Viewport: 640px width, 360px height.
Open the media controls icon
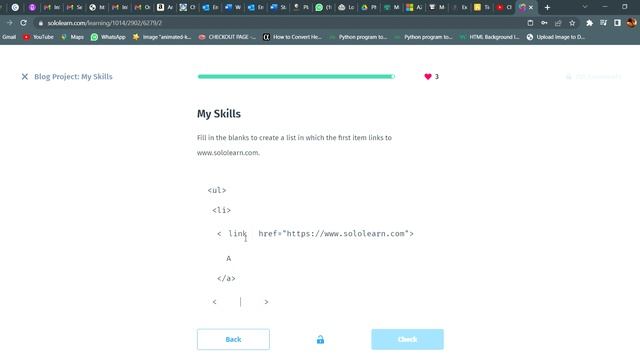tap(603, 23)
